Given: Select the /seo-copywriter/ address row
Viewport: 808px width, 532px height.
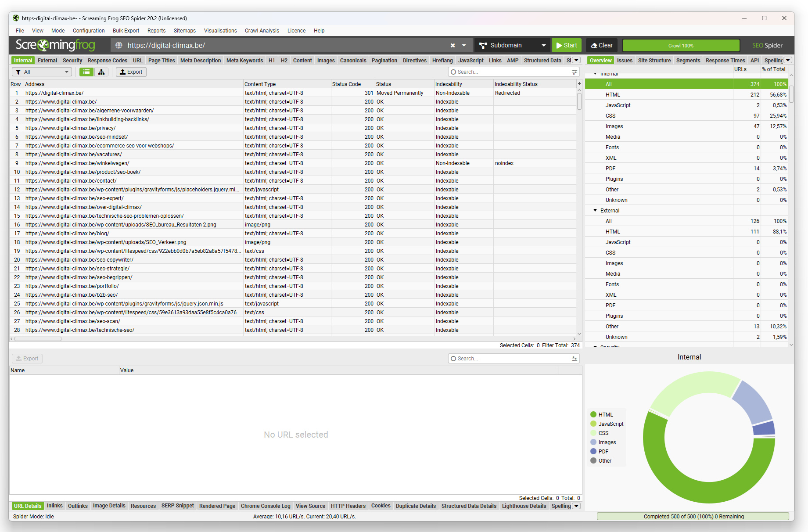Looking at the screenshot, I should [293, 260].
